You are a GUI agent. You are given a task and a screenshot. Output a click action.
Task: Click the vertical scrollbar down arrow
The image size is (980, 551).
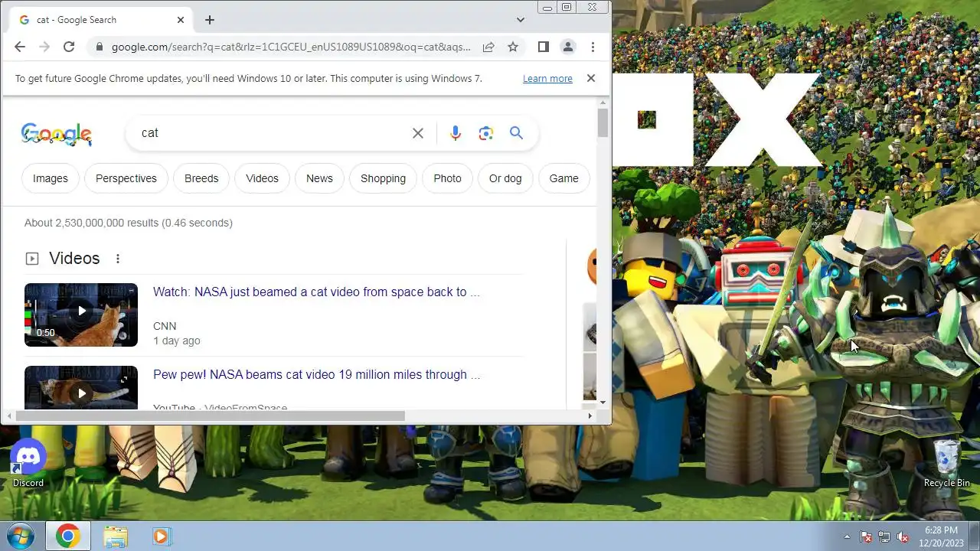(x=603, y=402)
